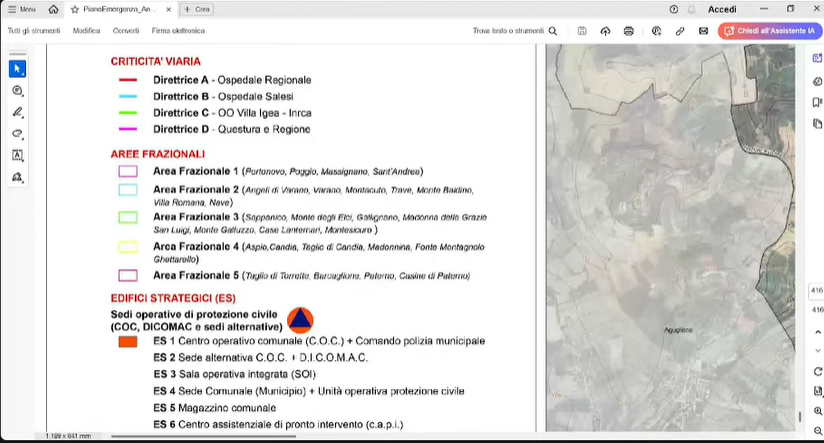Open the hamburger Menu
This screenshot has height=443, width=824.
(22, 9)
